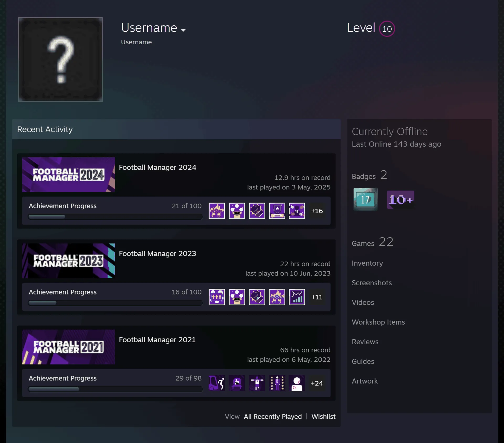Open the forklift achievement in Football Manager 2021
Screen dimensions: 504x443
217,383
